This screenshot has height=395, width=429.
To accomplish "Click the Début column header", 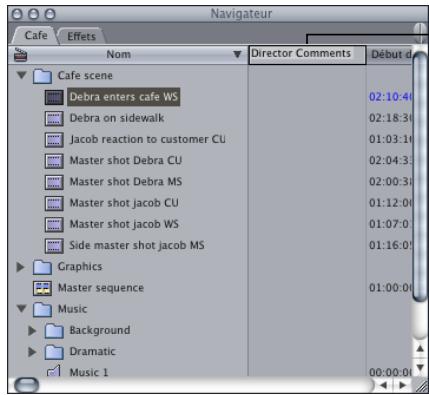I will click(389, 55).
